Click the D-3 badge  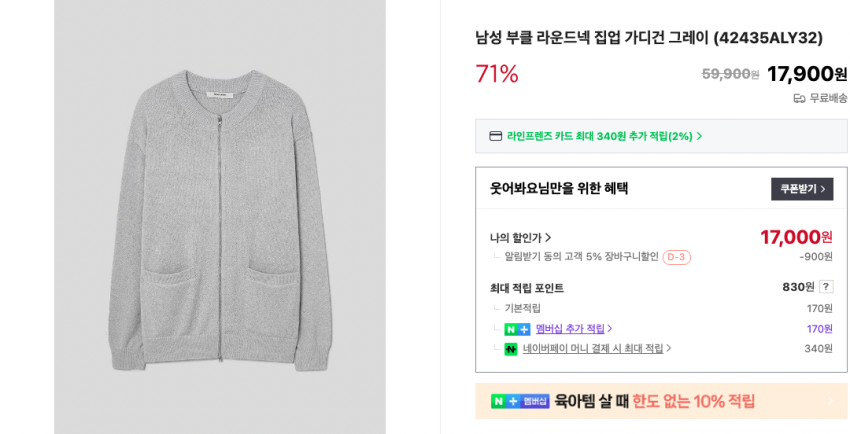pyautogui.click(x=676, y=257)
